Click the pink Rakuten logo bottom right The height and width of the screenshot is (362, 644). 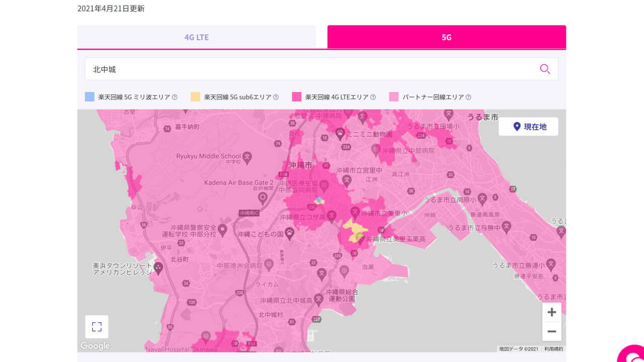[633, 355]
